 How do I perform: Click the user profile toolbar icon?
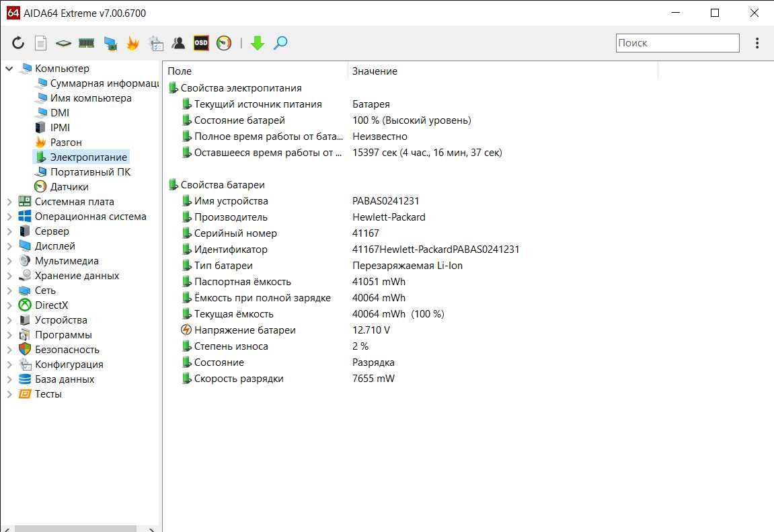coord(178,43)
